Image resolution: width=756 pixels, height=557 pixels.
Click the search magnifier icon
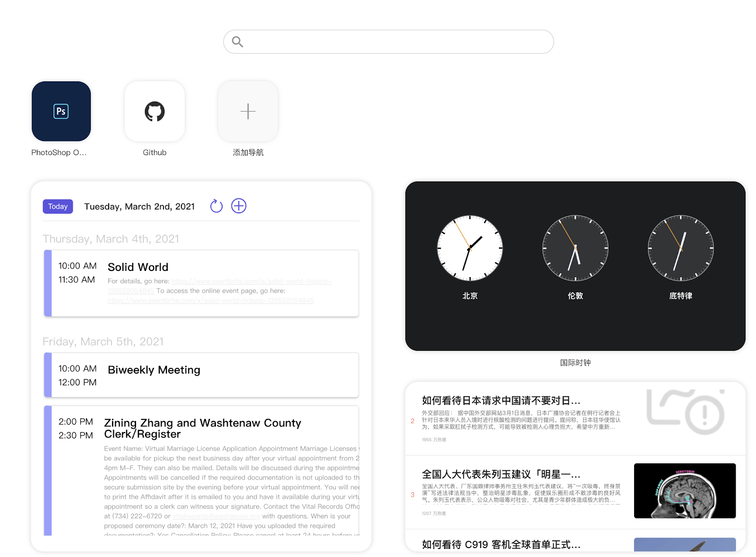238,42
